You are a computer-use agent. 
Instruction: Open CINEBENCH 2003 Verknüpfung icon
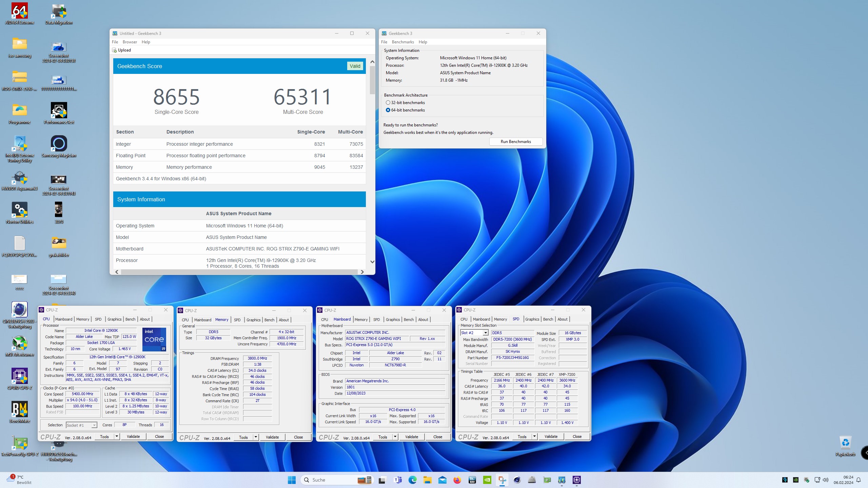(x=19, y=315)
